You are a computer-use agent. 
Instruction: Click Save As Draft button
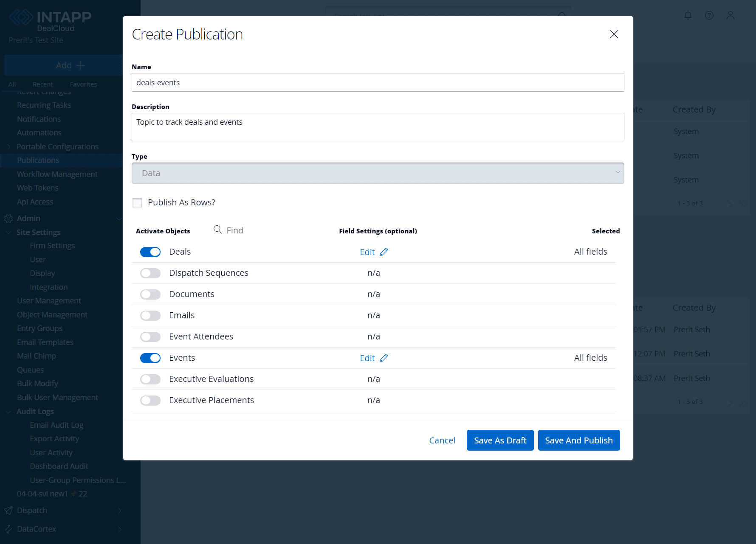pyautogui.click(x=500, y=440)
